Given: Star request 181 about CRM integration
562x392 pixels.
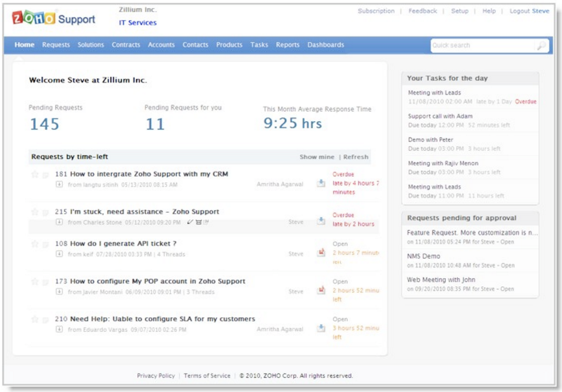Looking at the screenshot, I should (x=35, y=174).
